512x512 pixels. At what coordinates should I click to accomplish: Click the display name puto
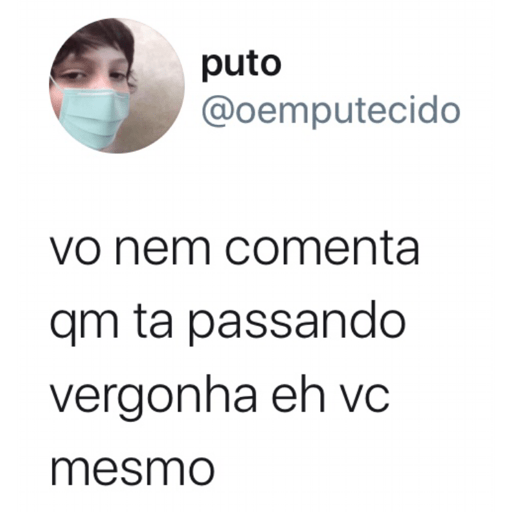(x=241, y=65)
